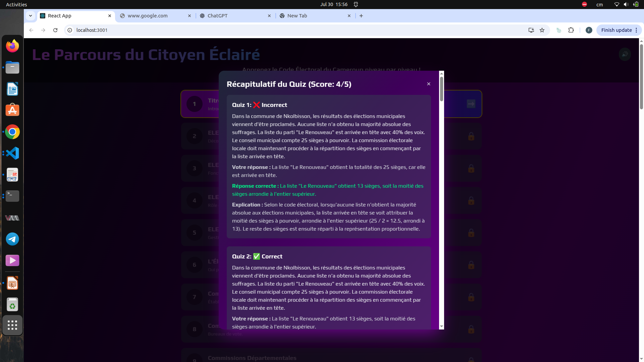This screenshot has height=362, width=644.
Task: Click the arrow icon on level 1 card
Action: click(x=471, y=104)
